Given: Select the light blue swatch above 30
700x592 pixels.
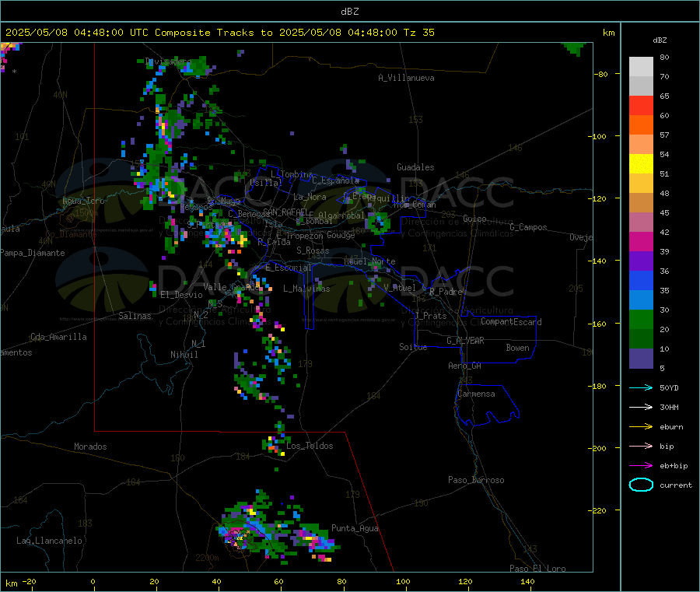Looking at the screenshot, I should click(x=641, y=300).
